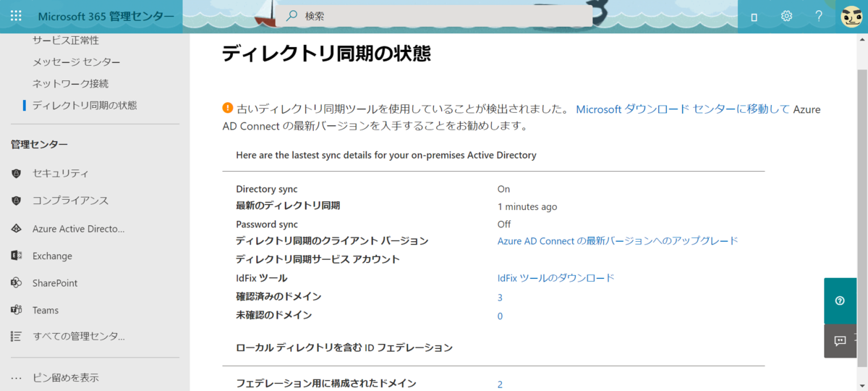The image size is (868, 391).
Task: Click Azure AD Connect upgrade link
Action: click(618, 240)
